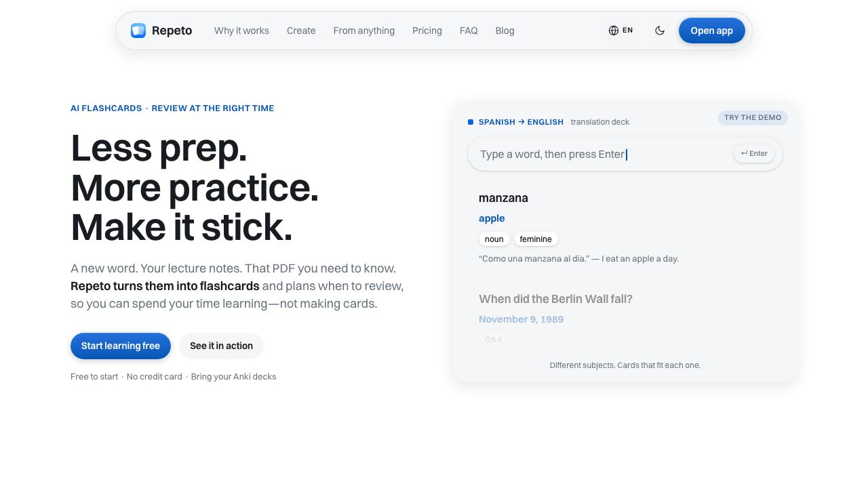
Task: Click the translation deck label
Action: pyautogui.click(x=600, y=122)
